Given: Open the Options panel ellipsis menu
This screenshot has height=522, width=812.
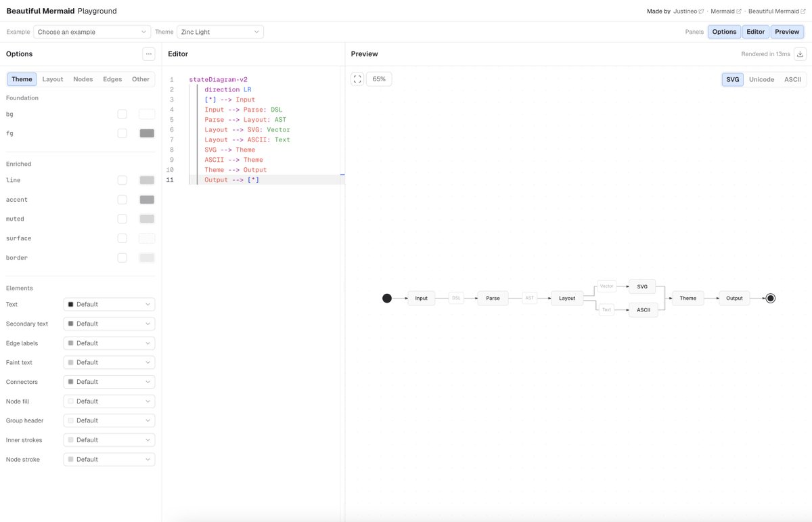Looking at the screenshot, I should [x=149, y=54].
